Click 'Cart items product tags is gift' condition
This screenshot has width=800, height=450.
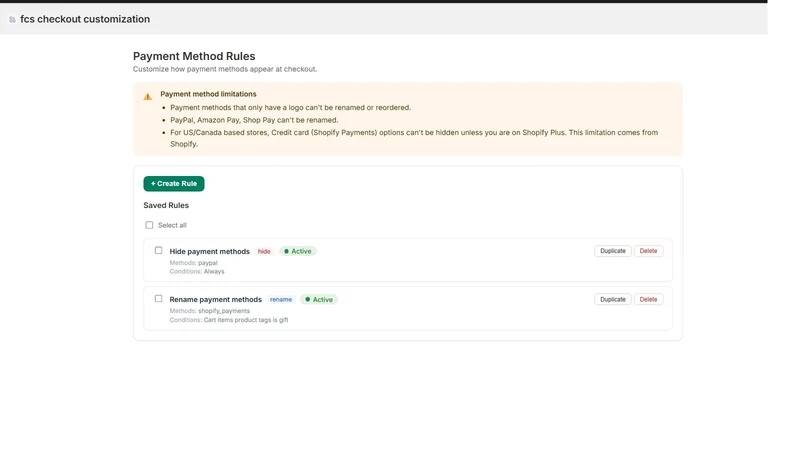tap(246, 320)
